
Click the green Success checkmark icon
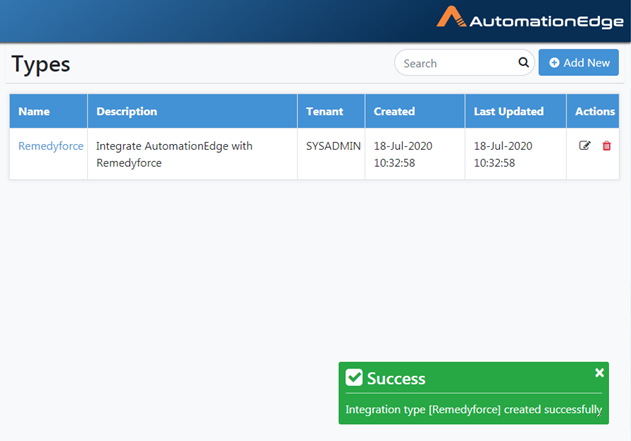tap(354, 377)
